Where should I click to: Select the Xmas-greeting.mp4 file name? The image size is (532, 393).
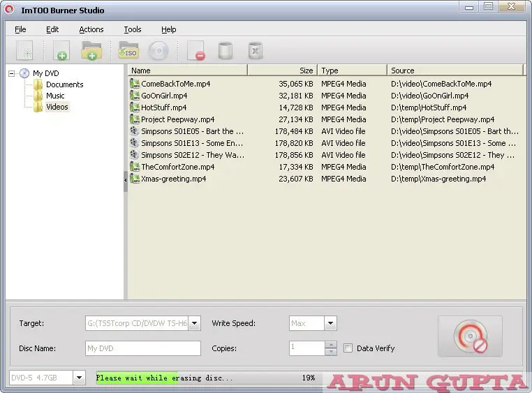click(173, 179)
